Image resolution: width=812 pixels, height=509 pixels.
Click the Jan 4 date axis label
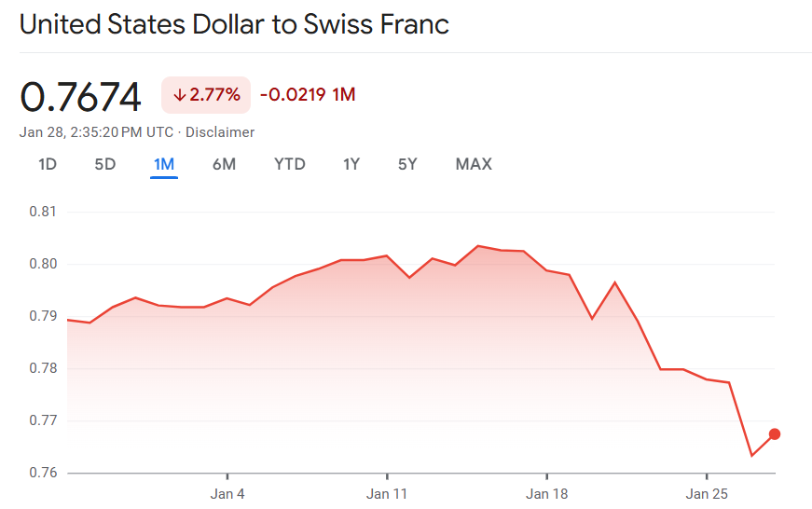click(227, 492)
